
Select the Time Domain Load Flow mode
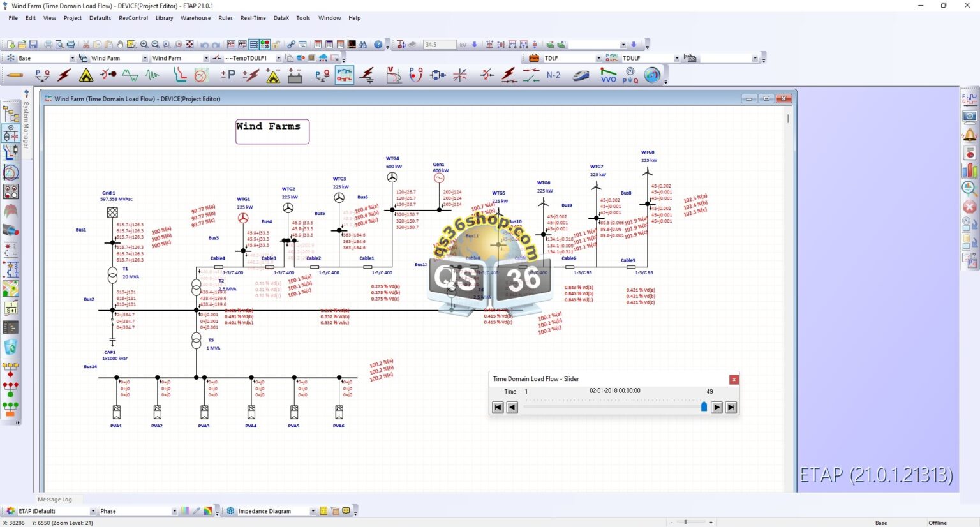pyautogui.click(x=344, y=75)
